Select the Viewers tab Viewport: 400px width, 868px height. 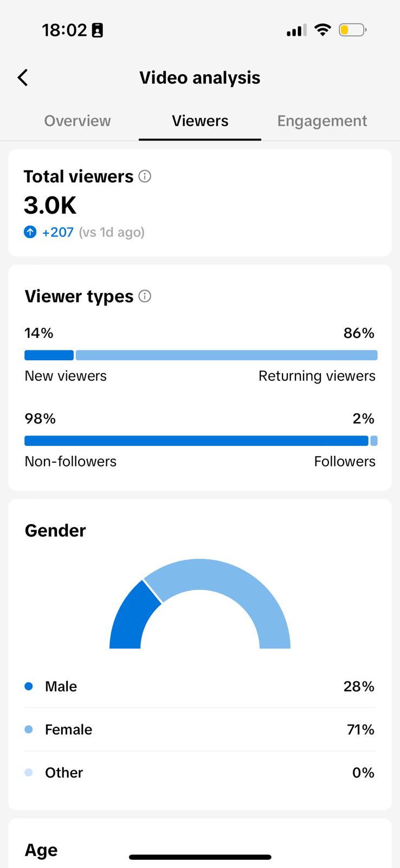[200, 120]
